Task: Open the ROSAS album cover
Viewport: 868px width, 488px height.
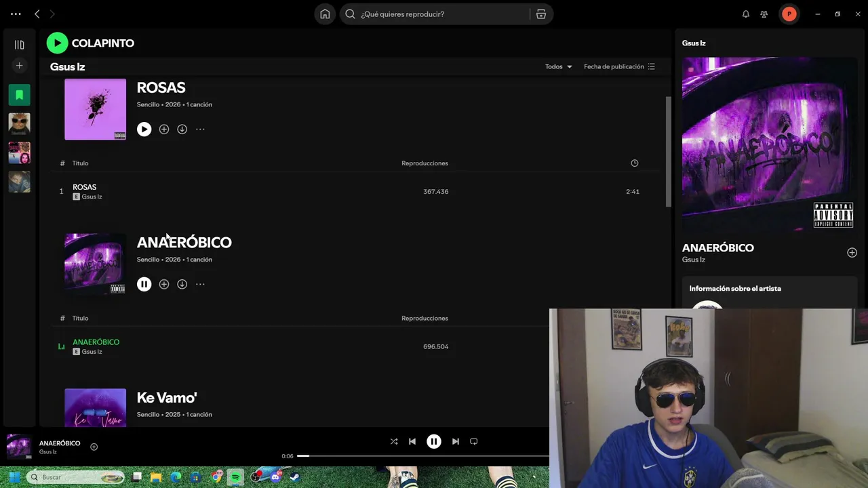Action: [95, 109]
